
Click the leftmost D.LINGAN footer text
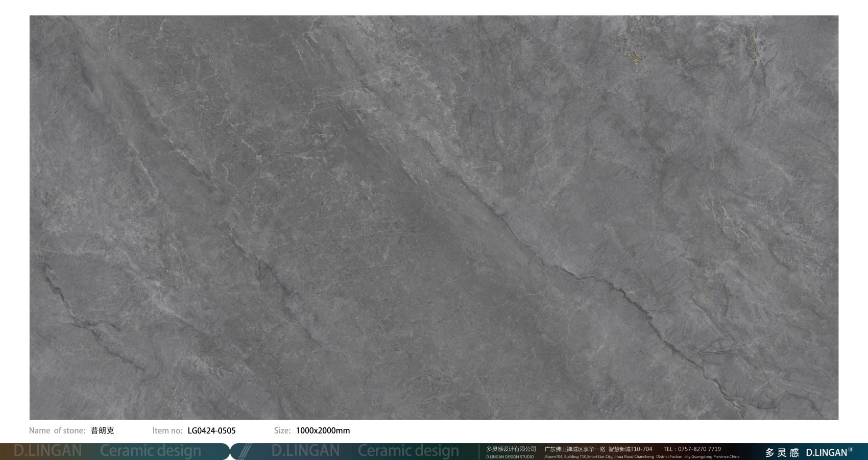pos(47,451)
